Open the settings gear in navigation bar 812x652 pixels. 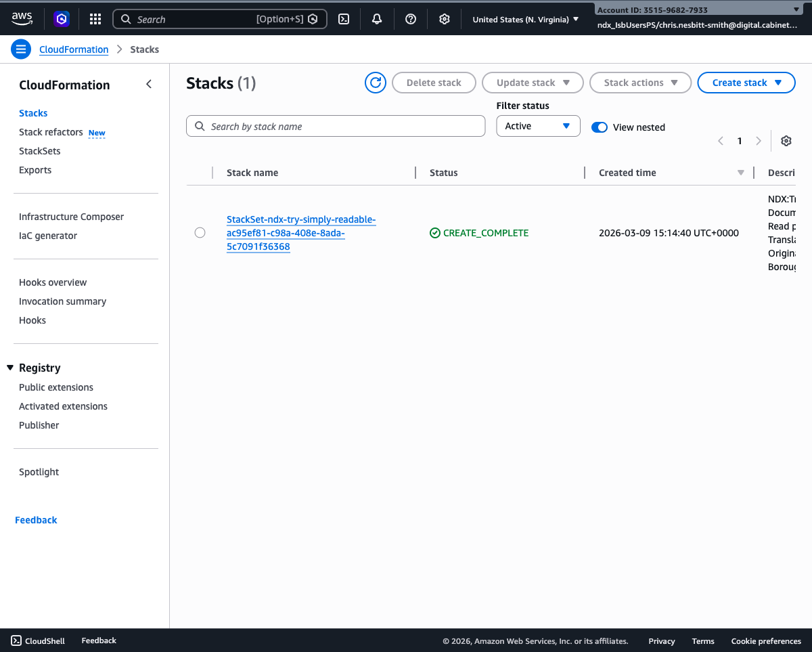point(444,19)
